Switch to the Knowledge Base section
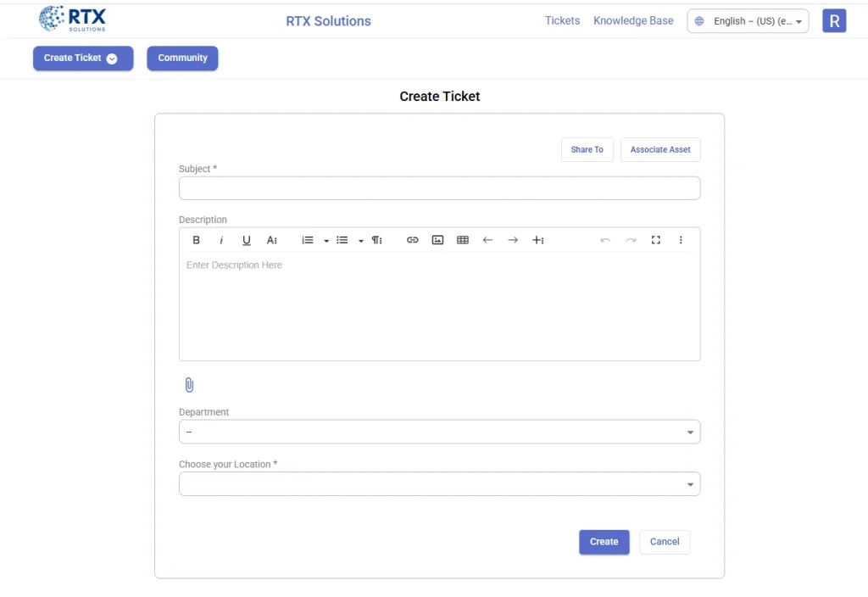 click(x=633, y=20)
